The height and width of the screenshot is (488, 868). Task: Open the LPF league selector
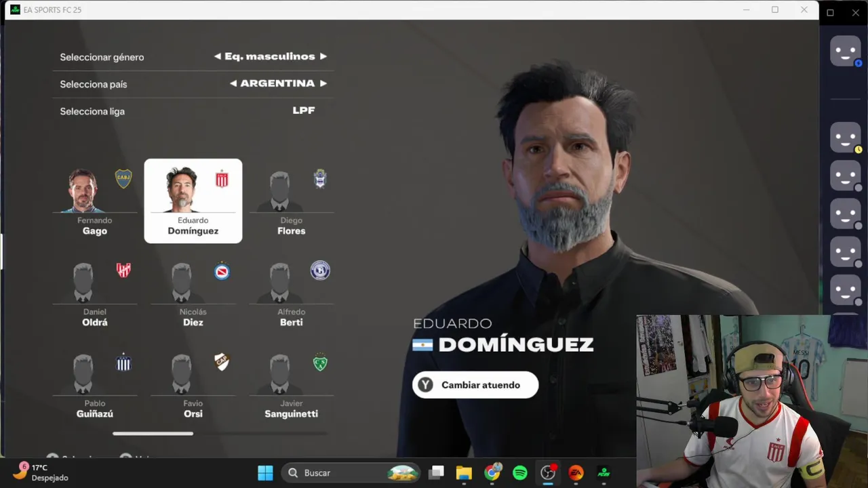[304, 110]
